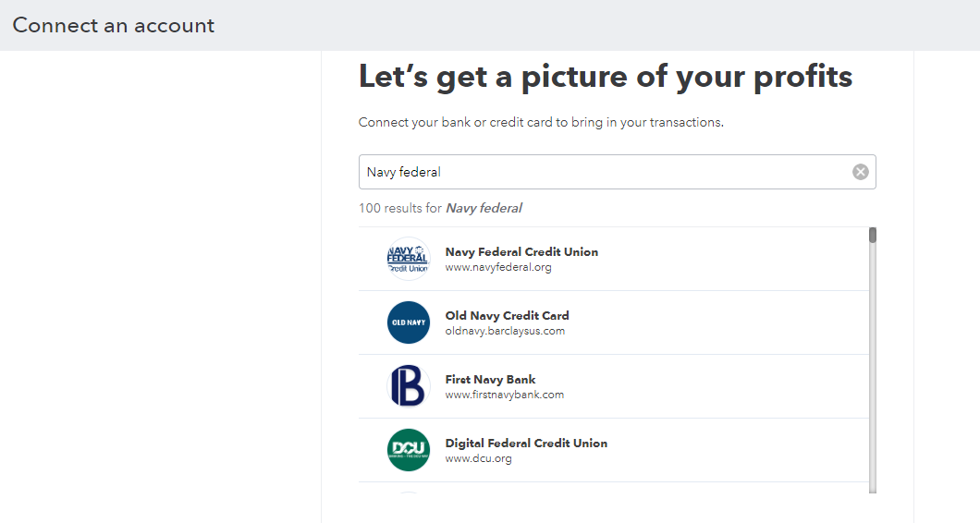The height and width of the screenshot is (523, 980).
Task: Clear the search field with the X icon
Action: (x=861, y=172)
